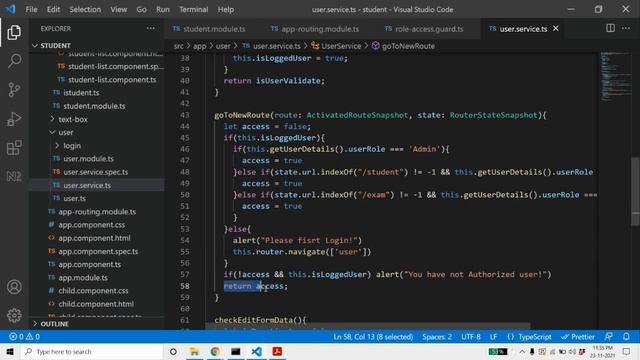Open user.service.spec.ts file
This screenshot has width=640, height=360.
click(95, 172)
